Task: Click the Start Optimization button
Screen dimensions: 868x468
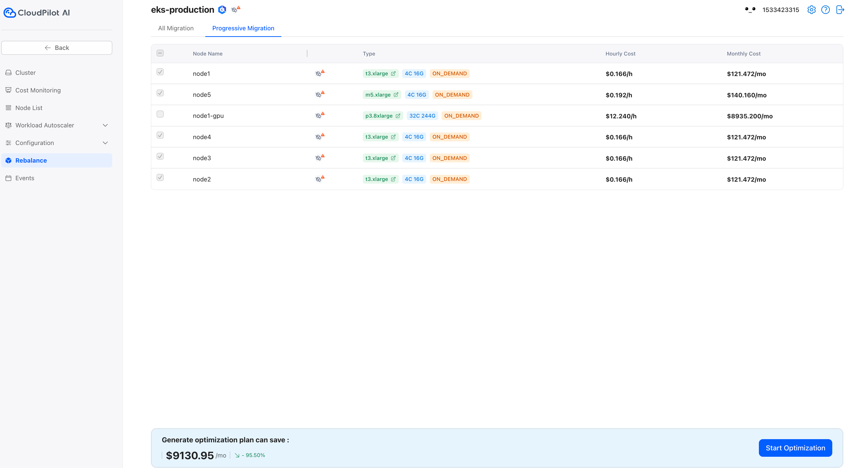Action: pos(795,448)
